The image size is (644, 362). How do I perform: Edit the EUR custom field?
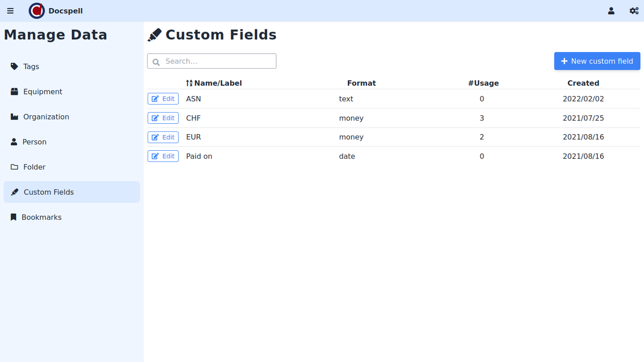point(163,137)
